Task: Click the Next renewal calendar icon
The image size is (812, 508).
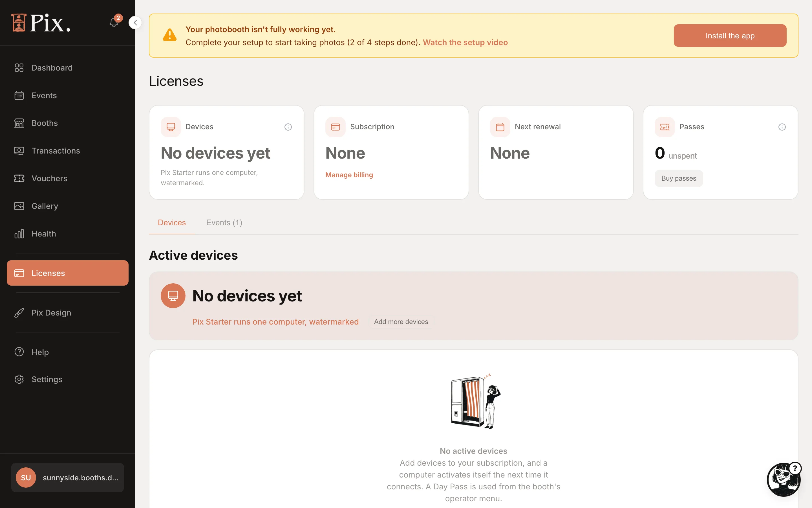Action: [x=500, y=127]
